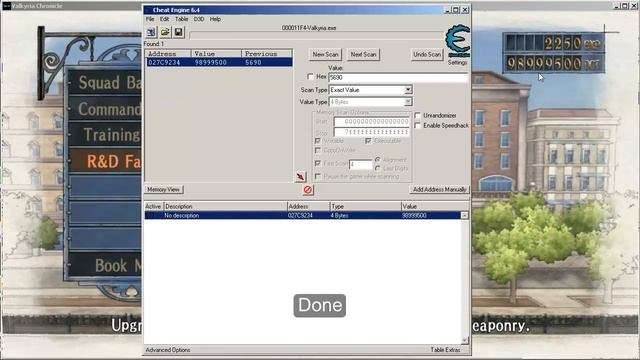Screen dimensions: 640x360
Task: Click the New Scan button
Action: coord(325,54)
